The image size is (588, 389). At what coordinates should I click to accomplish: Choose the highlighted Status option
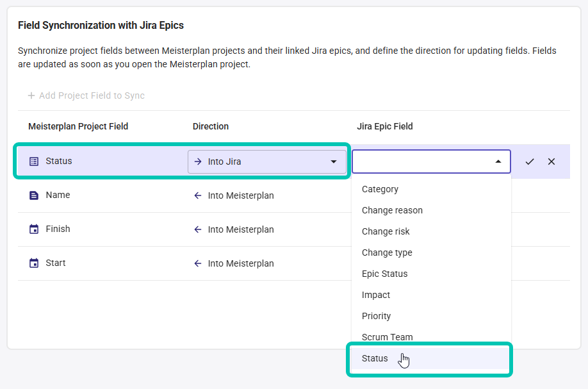pyautogui.click(x=430, y=359)
